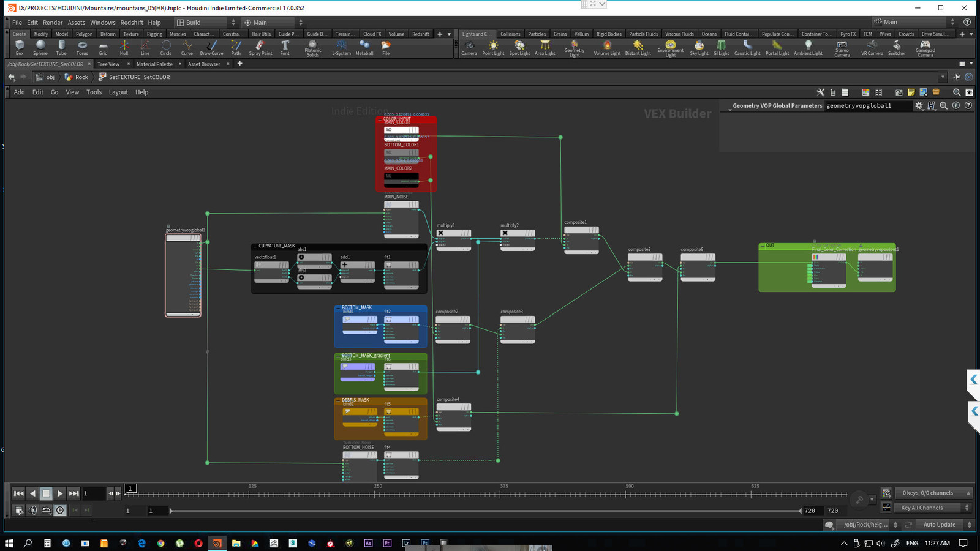Open the Redshift menu

(132, 23)
